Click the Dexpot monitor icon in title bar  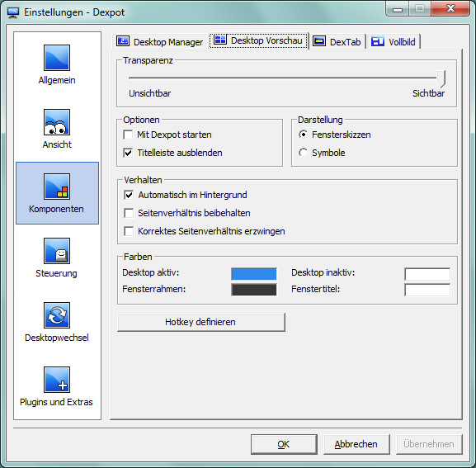[13, 12]
